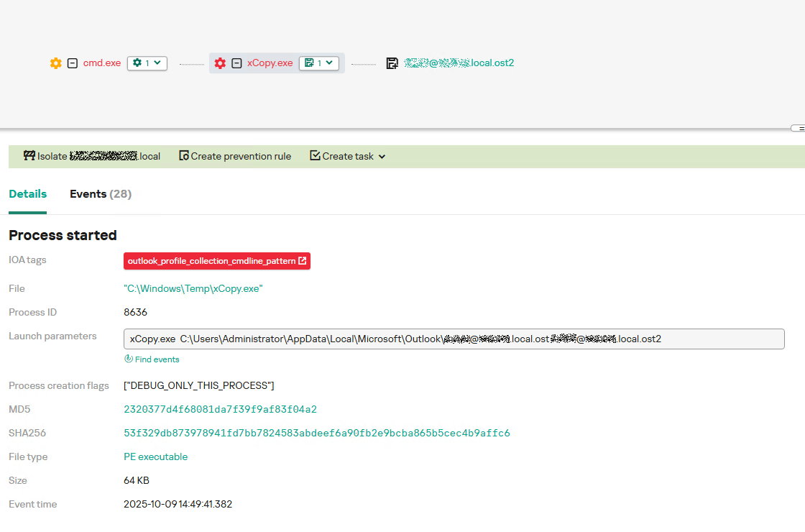Open the IOA tag external link icon
The height and width of the screenshot is (532, 805).
(304, 261)
